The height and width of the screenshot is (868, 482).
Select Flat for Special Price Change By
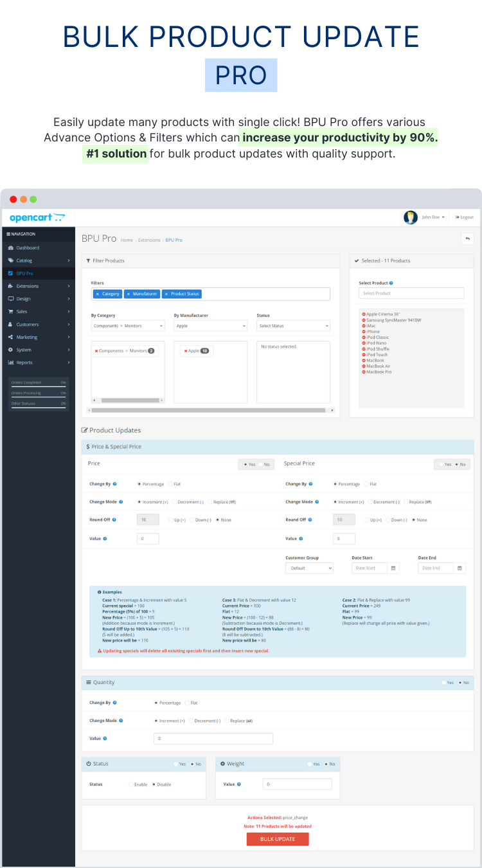[x=370, y=484]
